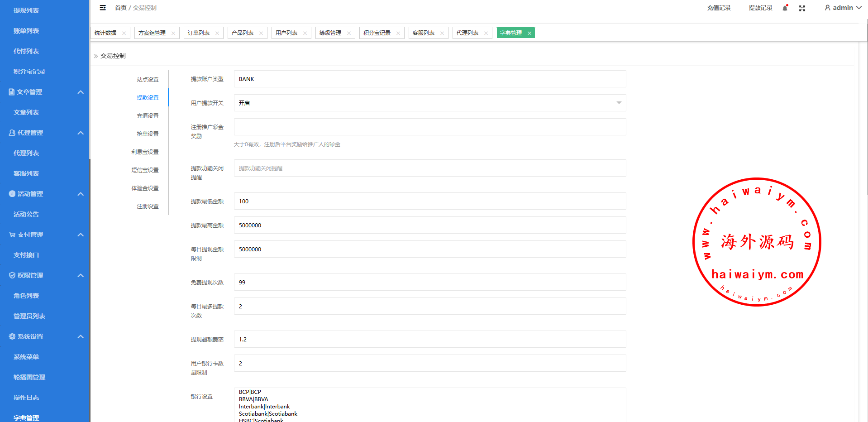This screenshot has width=868, height=422.
Task: Open the 用户提款开关 dropdown
Action: [429, 103]
